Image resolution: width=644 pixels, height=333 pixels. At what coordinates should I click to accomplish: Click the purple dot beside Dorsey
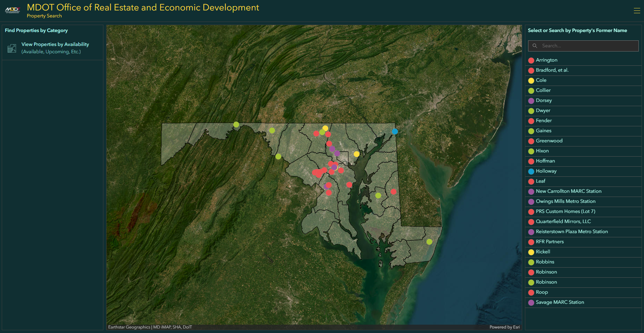coord(531,101)
